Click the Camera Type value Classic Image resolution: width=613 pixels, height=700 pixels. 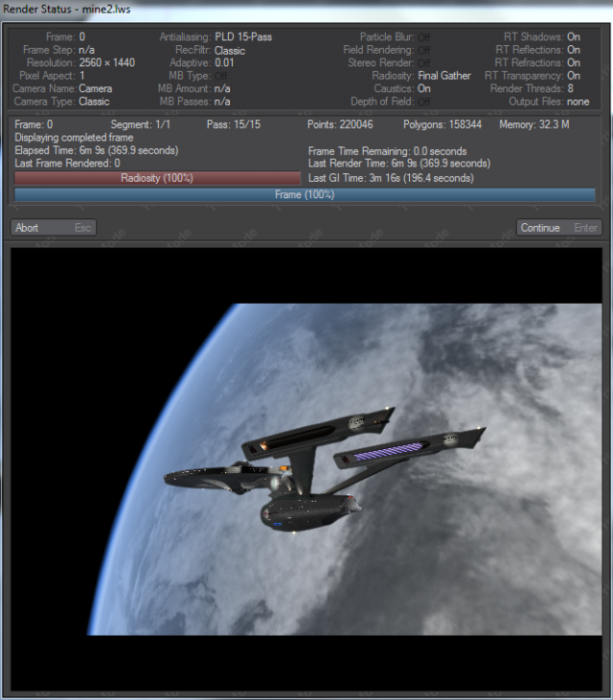pyautogui.click(x=94, y=102)
